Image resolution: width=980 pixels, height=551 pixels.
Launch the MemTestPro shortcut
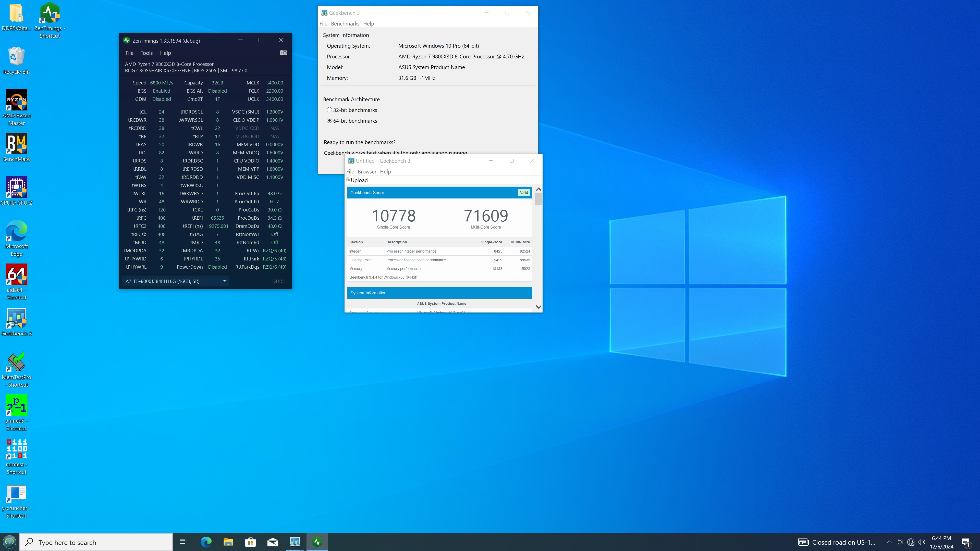pyautogui.click(x=16, y=369)
